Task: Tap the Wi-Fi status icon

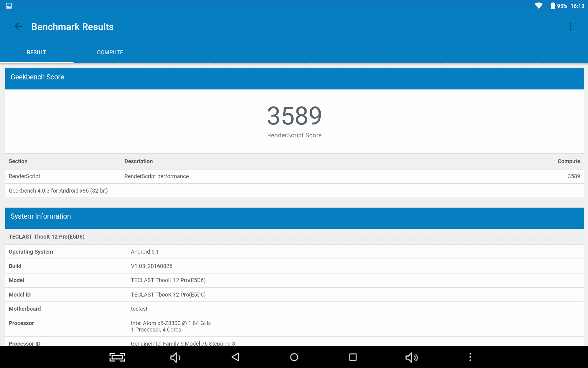Action: pyautogui.click(x=539, y=6)
